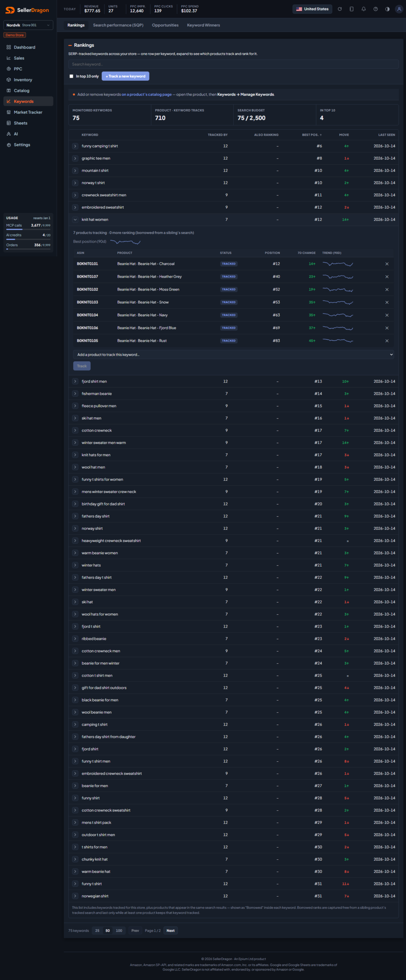406x980 pixels.
Task: Toggle the In top 10 only checkbox
Action: pos(71,76)
